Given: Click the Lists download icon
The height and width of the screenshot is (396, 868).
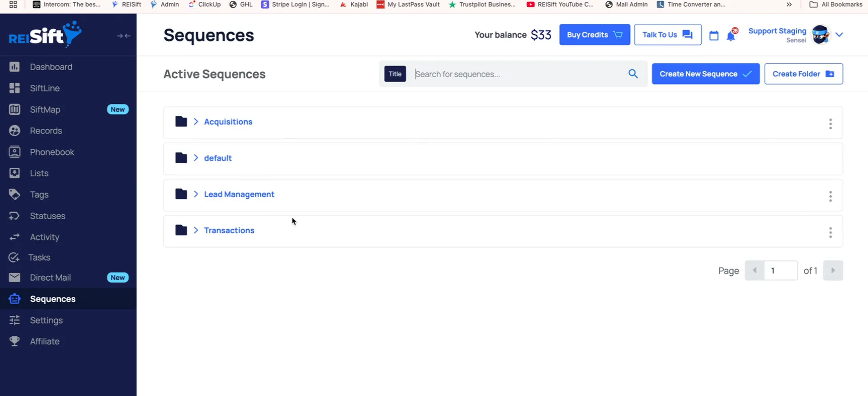Looking at the screenshot, I should [14, 173].
